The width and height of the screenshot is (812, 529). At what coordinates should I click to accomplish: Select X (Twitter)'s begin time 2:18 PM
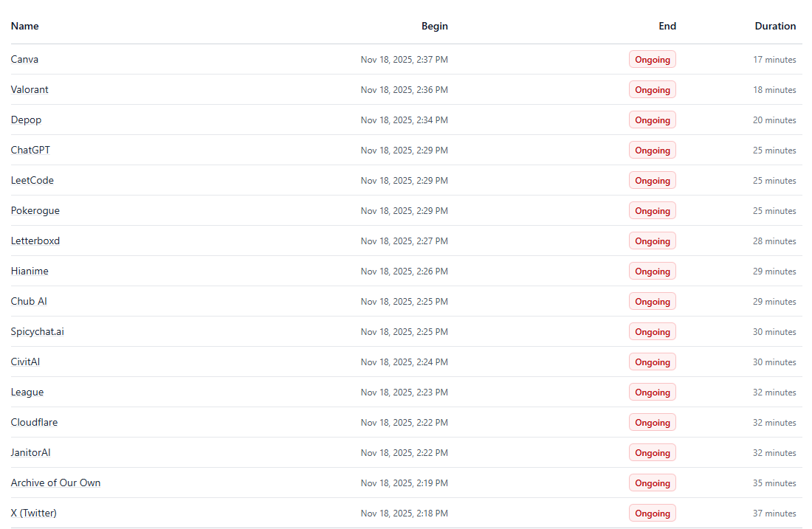(405, 513)
